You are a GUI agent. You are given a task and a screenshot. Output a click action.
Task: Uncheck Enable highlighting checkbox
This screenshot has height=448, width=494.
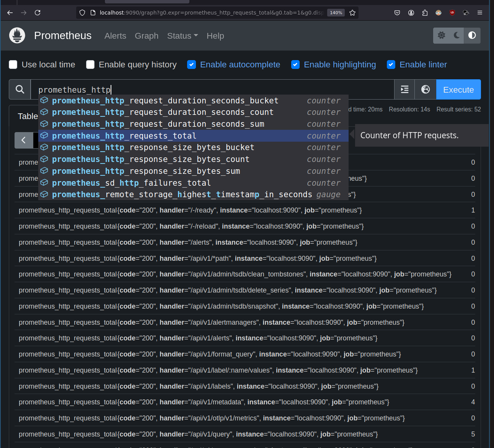295,65
